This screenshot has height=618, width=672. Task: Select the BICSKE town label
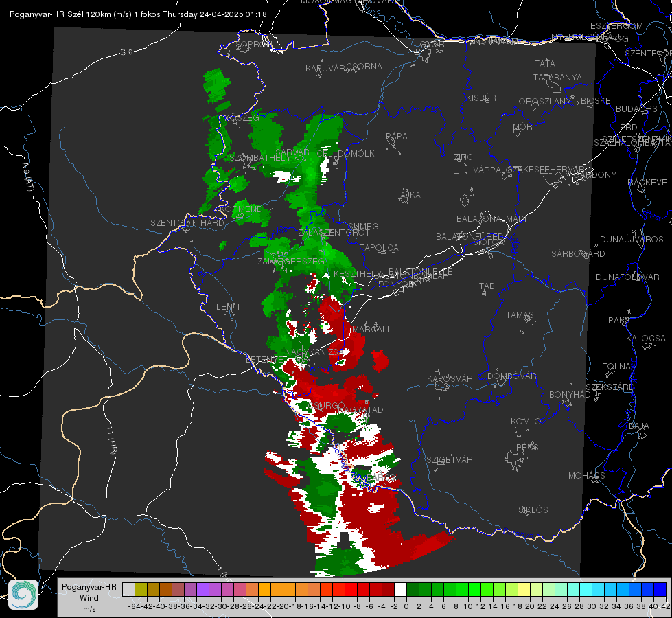pyautogui.click(x=596, y=101)
